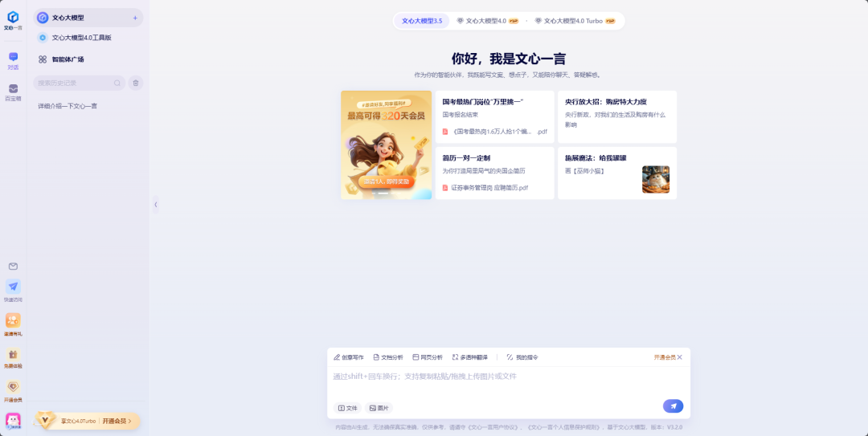The height and width of the screenshot is (436, 868).
Task: Open 邀请有礼 invite reward icon
Action: 14,320
